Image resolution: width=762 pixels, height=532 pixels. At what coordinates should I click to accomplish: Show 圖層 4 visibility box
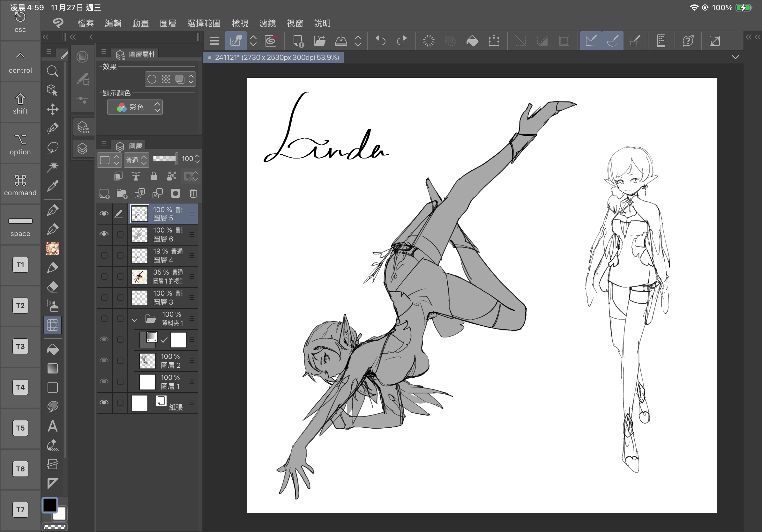point(104,255)
